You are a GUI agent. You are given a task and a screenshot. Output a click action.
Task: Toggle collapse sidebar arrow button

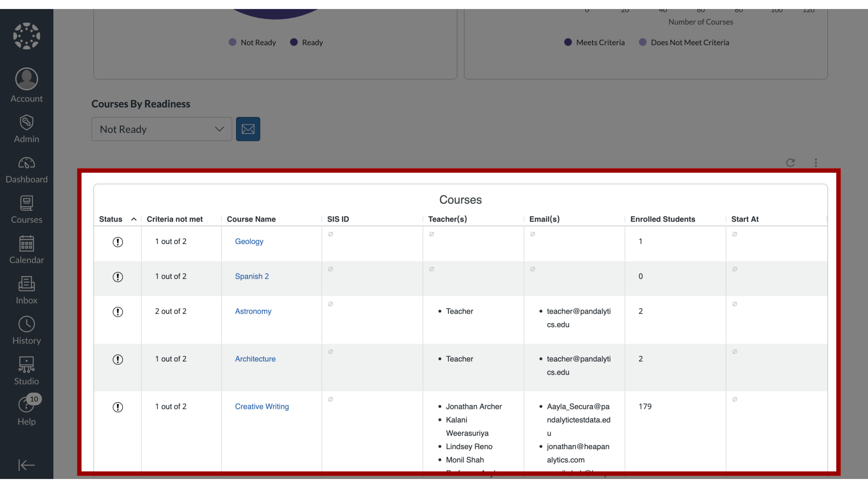point(26,465)
